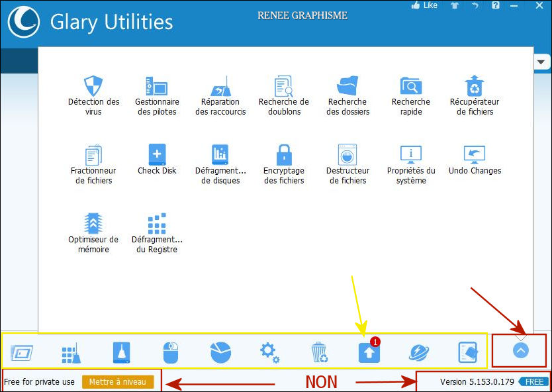Open the skin shirt icon in title bar

(x=455, y=5)
